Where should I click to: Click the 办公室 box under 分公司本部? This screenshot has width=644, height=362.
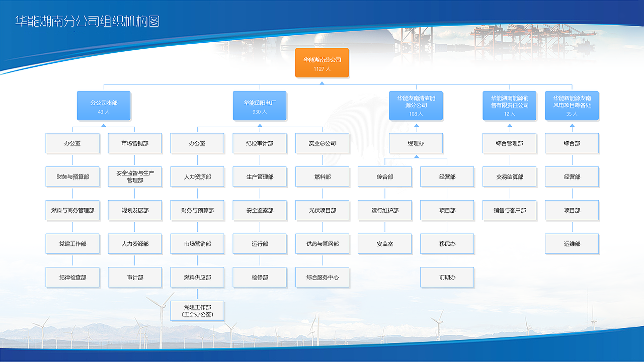pos(72,143)
